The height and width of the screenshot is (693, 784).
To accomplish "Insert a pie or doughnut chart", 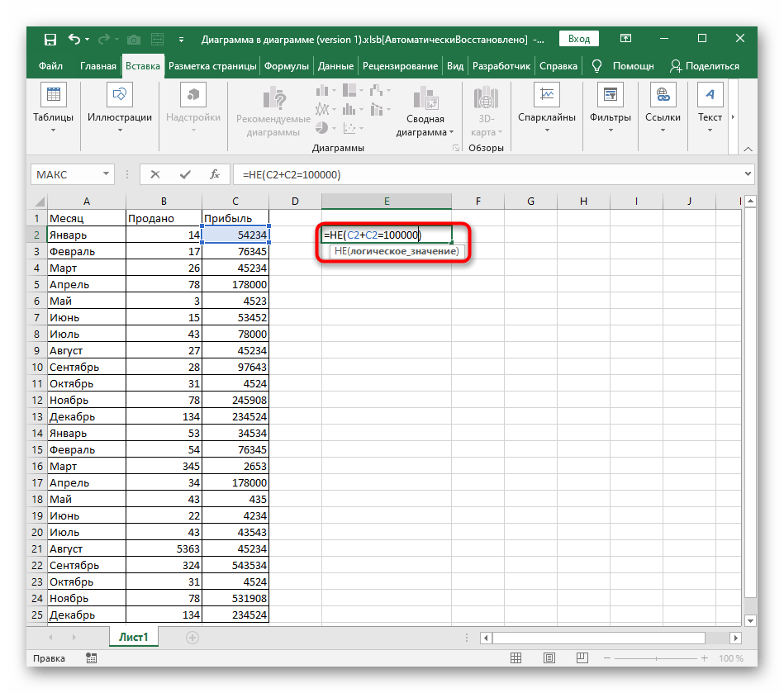I will click(325, 128).
